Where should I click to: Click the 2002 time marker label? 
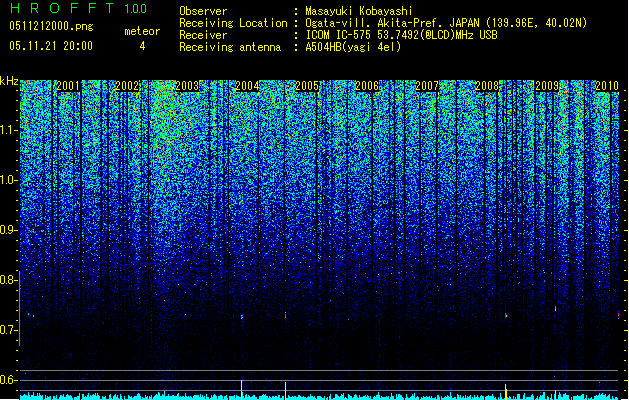point(128,86)
